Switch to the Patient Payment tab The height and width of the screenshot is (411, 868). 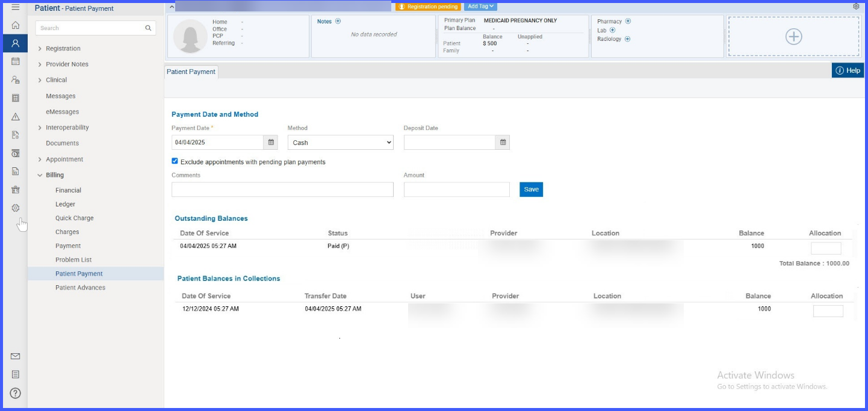tap(191, 72)
